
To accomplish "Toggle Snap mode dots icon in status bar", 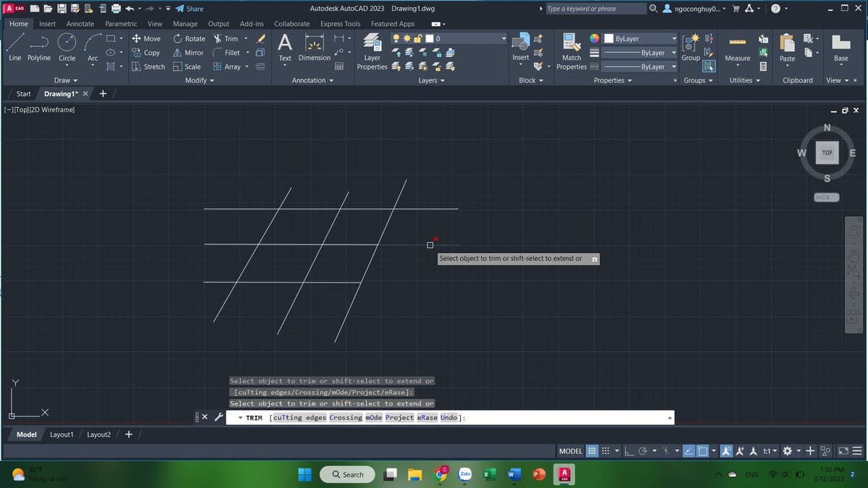I will click(x=605, y=451).
